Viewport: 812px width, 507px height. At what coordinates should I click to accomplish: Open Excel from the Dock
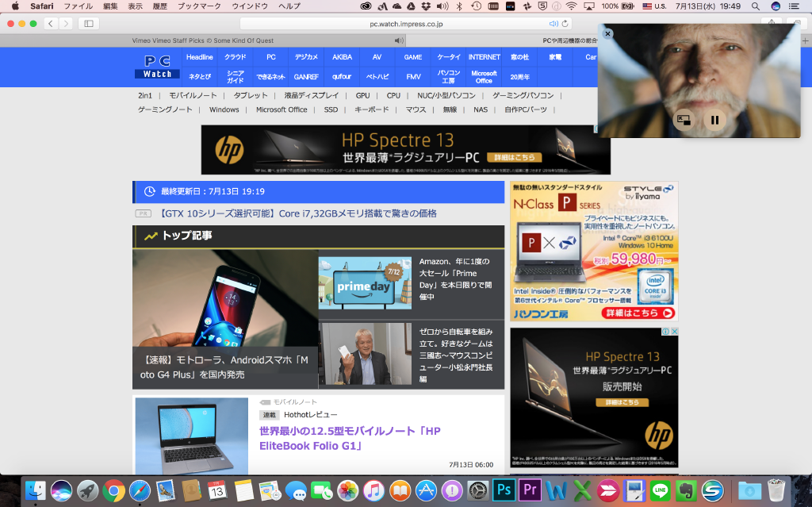[x=583, y=490]
